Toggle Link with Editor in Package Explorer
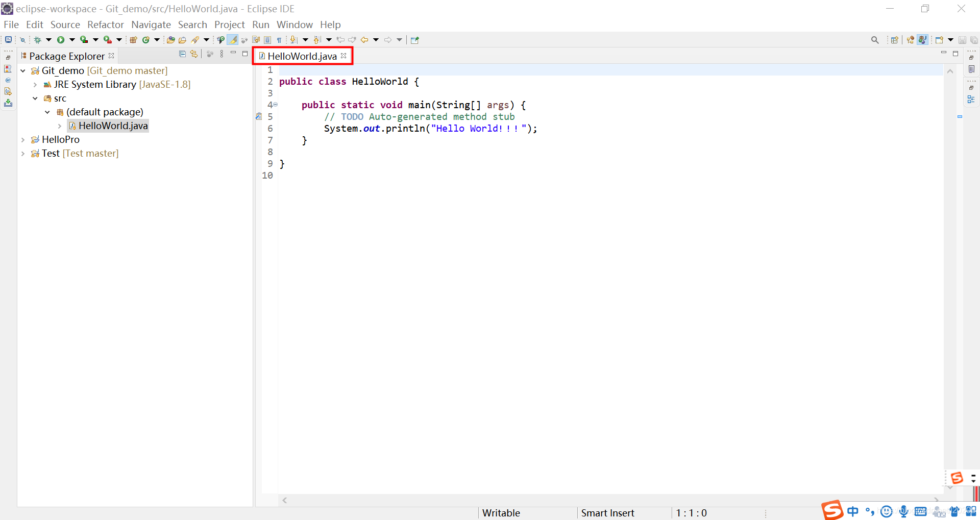 [194, 54]
